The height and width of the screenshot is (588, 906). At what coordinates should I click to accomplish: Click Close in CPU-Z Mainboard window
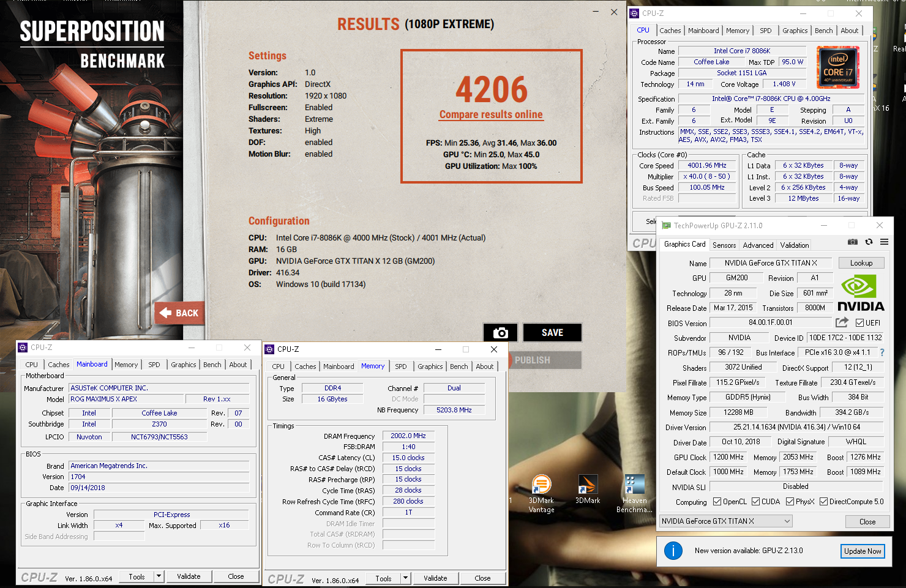click(x=236, y=576)
